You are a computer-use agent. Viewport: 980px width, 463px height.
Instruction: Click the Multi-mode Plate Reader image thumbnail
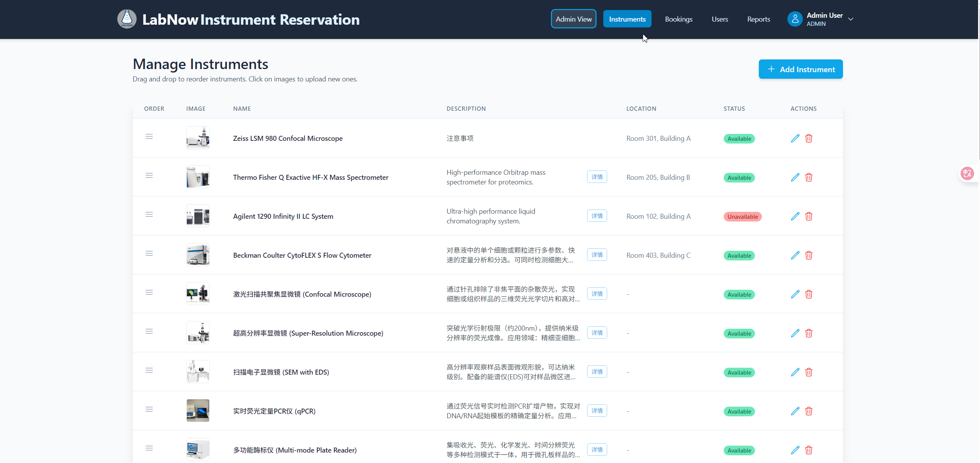[x=198, y=449]
